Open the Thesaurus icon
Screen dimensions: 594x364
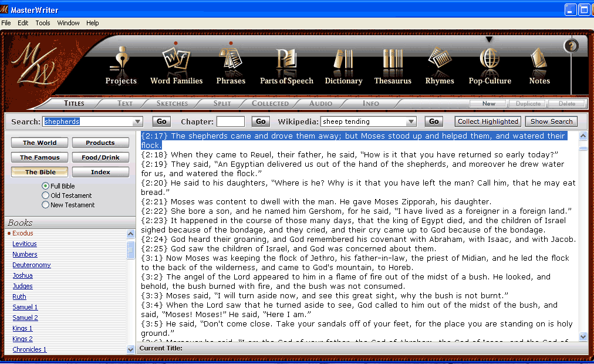(x=393, y=65)
